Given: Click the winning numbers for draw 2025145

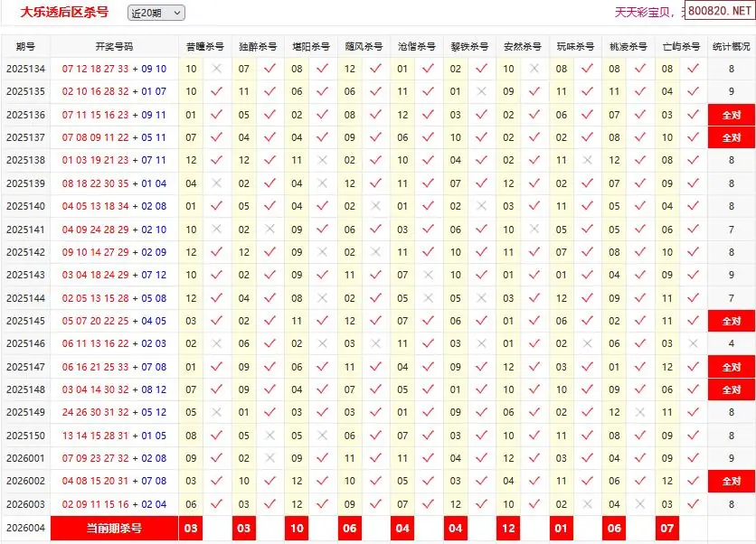Looking at the screenshot, I should [114, 321].
